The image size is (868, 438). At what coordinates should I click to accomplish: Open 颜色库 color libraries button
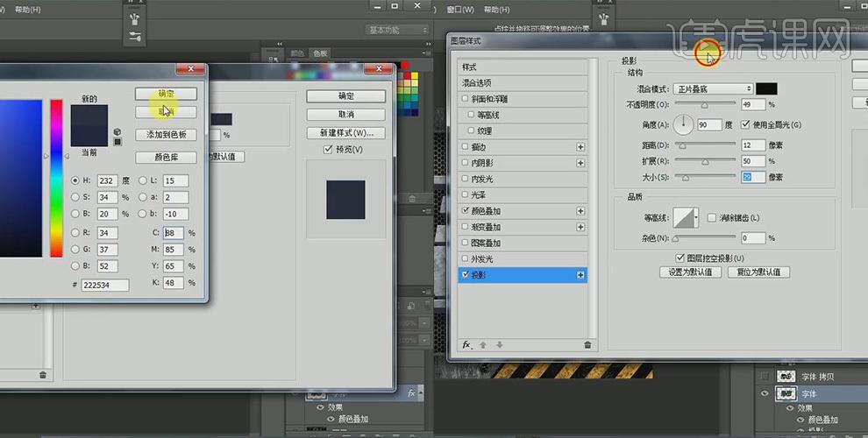[x=166, y=158]
